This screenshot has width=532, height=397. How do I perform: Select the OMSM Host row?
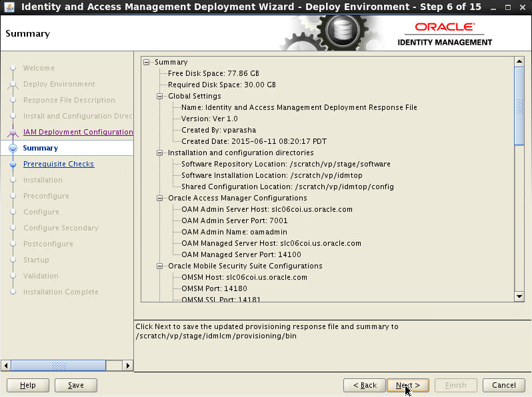(244, 277)
